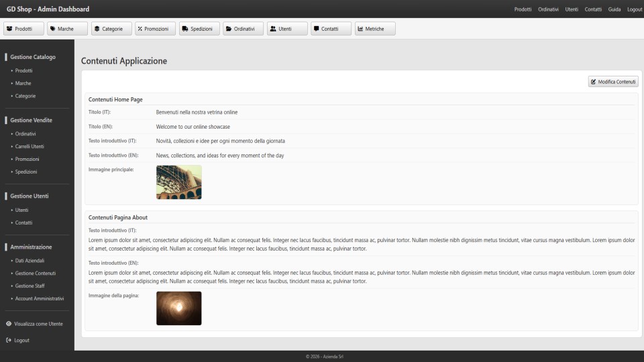Click the Ordinativi toolbar button label
The width and height of the screenshot is (644, 362).
tap(244, 29)
